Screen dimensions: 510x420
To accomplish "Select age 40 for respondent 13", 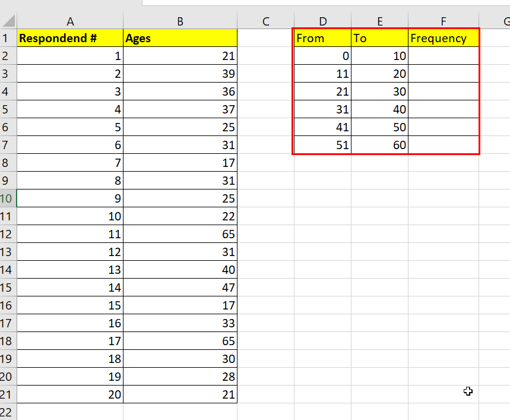I will coord(180,270).
